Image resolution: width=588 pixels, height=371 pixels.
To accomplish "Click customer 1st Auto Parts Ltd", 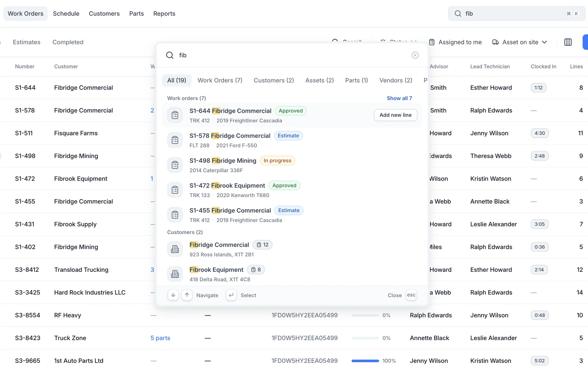I will (x=79, y=361).
